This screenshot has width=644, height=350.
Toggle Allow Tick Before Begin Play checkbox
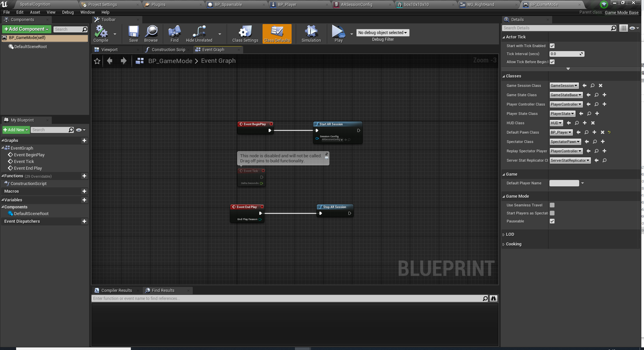coord(552,62)
